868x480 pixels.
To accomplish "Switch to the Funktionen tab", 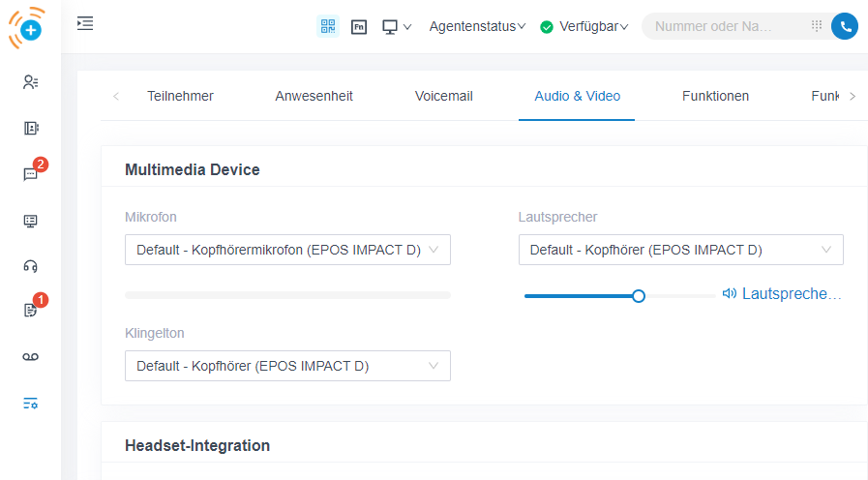I will tap(715, 96).
